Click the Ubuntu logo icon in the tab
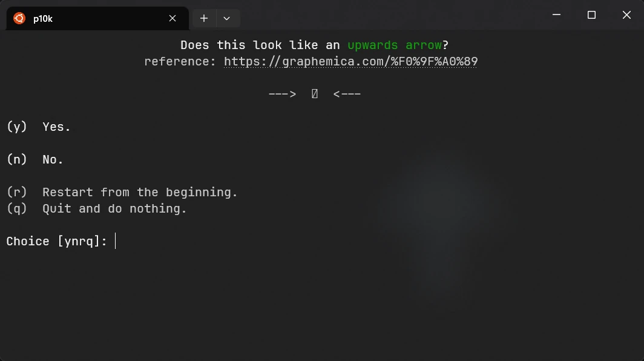This screenshot has height=361, width=644. 19,18
